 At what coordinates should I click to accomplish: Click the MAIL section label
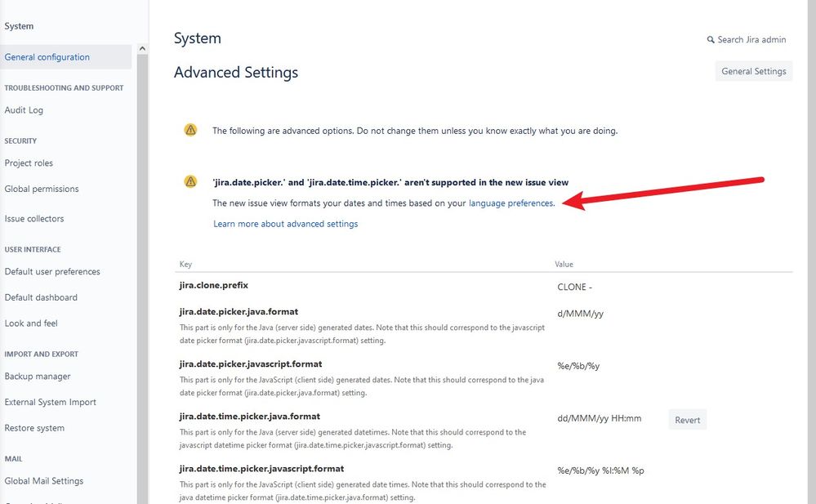(x=13, y=459)
